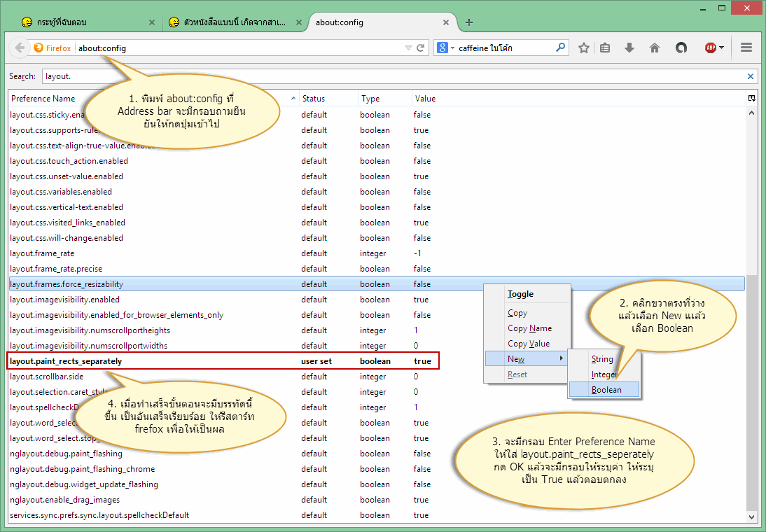Choose Boolean from the New submenu
The width and height of the screenshot is (766, 532).
pos(606,390)
